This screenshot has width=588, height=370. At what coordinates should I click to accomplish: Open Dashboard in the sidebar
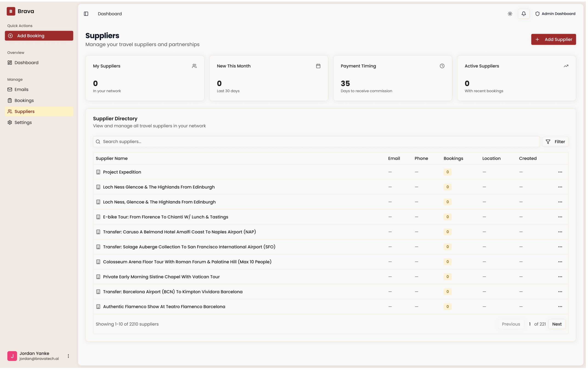tap(26, 63)
